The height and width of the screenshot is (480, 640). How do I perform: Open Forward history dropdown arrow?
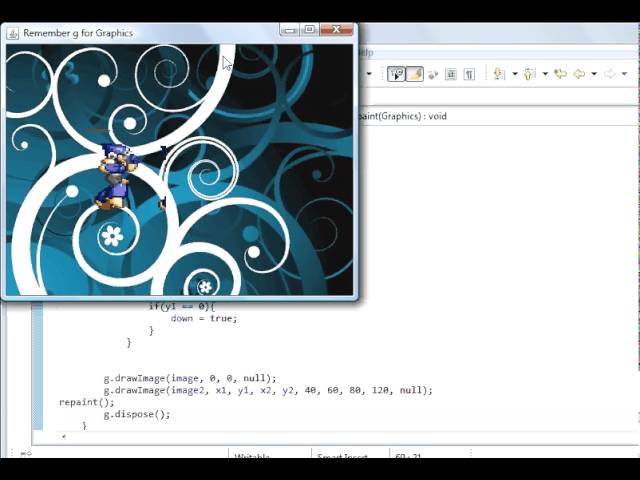click(624, 74)
